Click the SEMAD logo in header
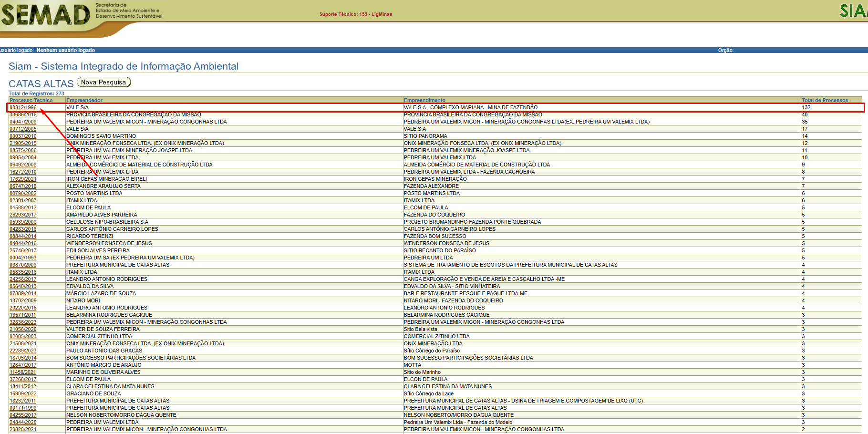 pyautogui.click(x=46, y=14)
